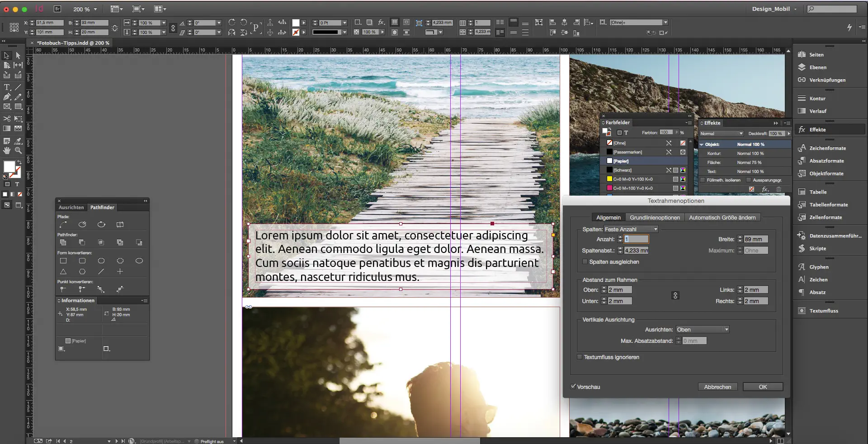Image resolution: width=868 pixels, height=444 pixels.
Task: Select the Papier color swatch
Action: 622,161
